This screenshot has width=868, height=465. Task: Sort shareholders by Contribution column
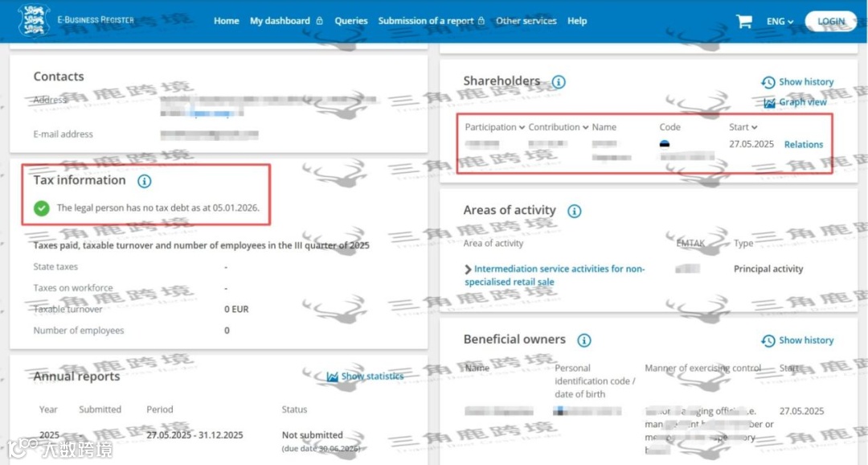click(x=558, y=127)
